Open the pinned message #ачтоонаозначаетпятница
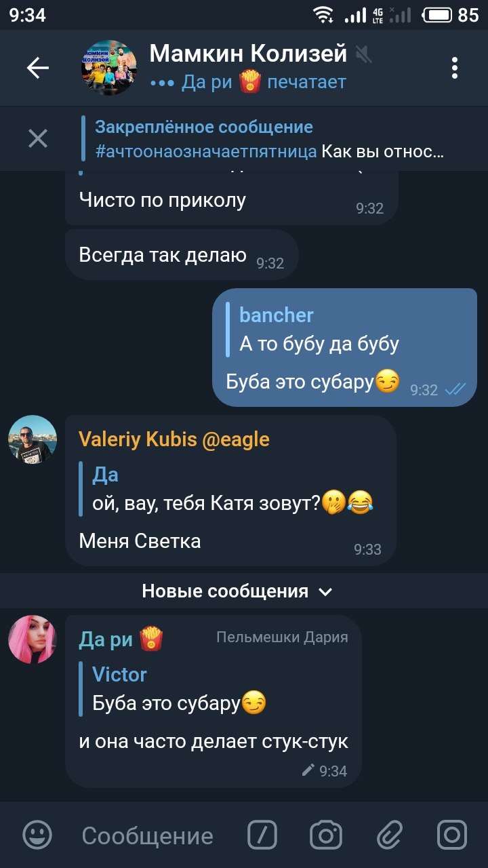The height and width of the screenshot is (868, 488). coord(270,139)
